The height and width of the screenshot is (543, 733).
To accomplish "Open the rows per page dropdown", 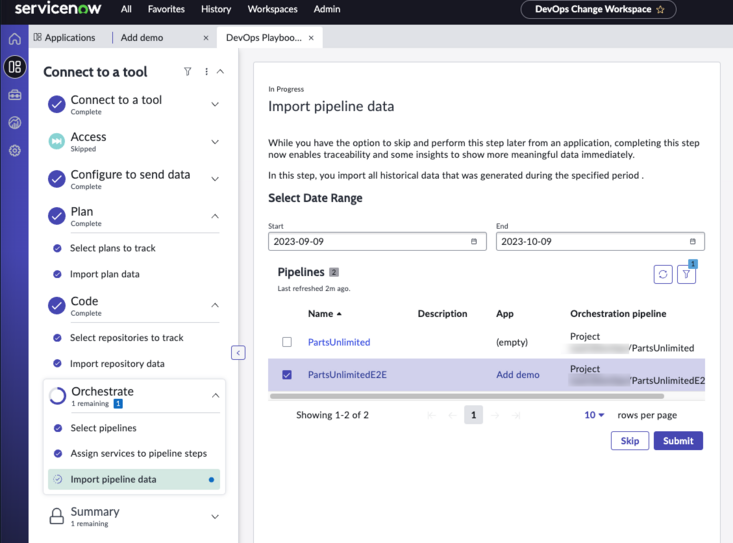I will click(x=594, y=415).
